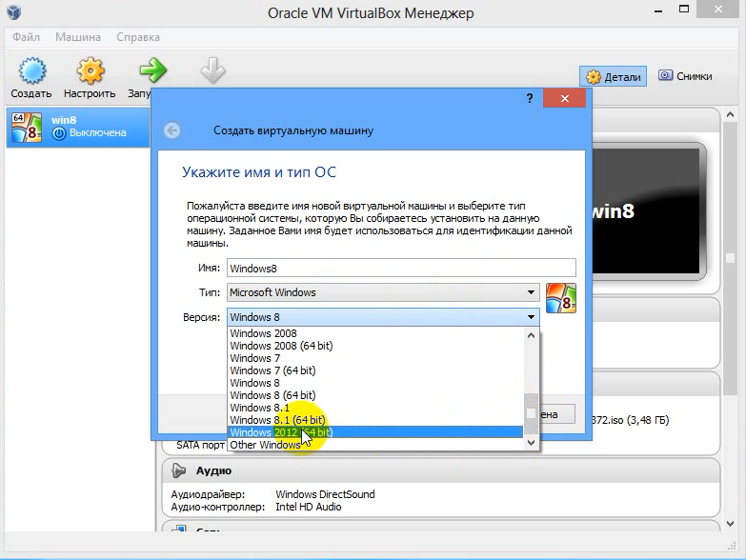Click the Укажите имя и тип ОС heading
Screen dimensions: 746x560
259,172
